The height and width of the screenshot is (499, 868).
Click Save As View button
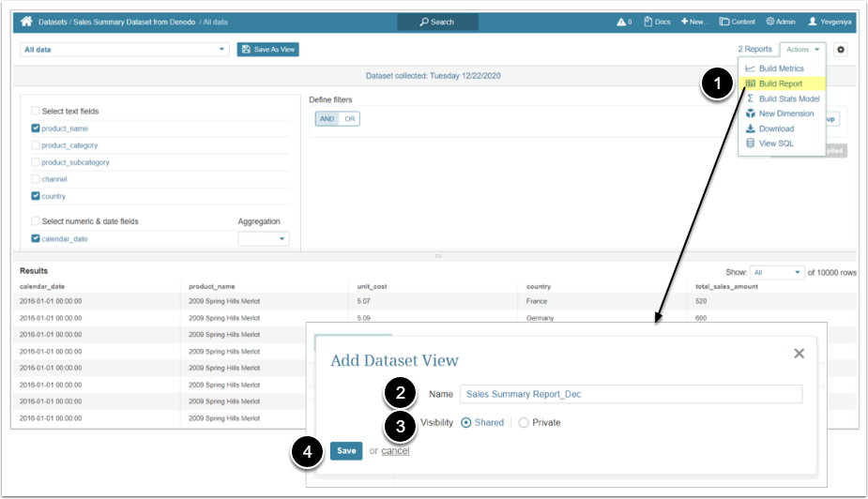[x=268, y=49]
